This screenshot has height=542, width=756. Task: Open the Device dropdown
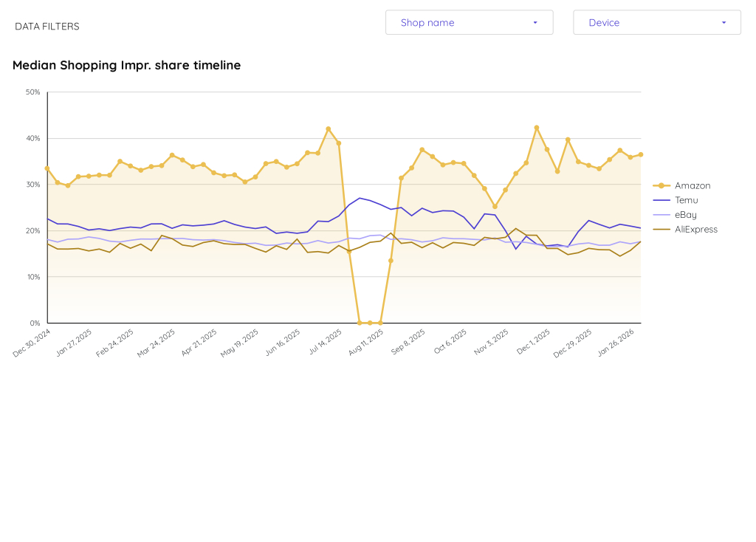pyautogui.click(x=656, y=22)
